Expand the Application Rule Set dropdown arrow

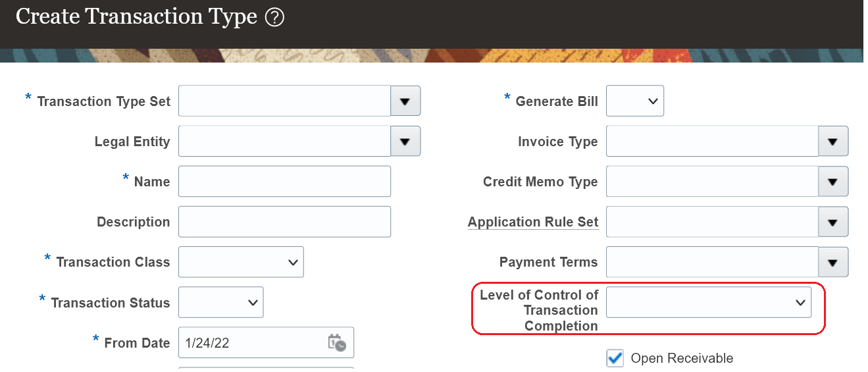(833, 222)
